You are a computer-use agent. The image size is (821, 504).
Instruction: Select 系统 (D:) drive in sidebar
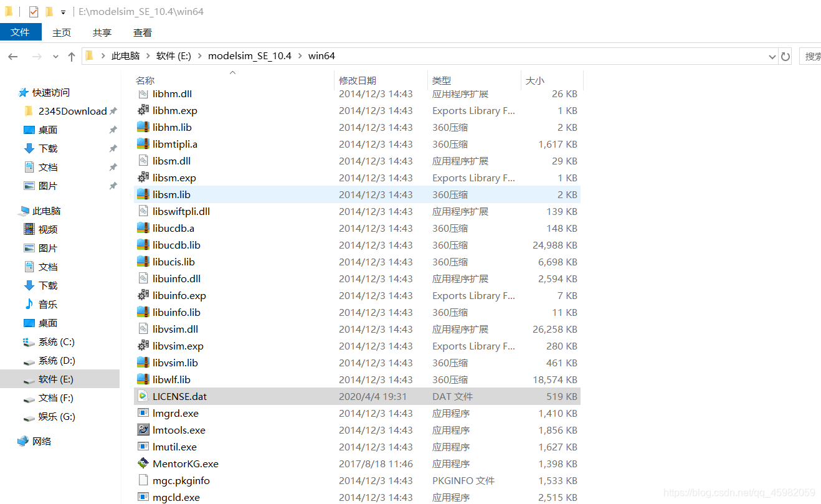(x=57, y=360)
